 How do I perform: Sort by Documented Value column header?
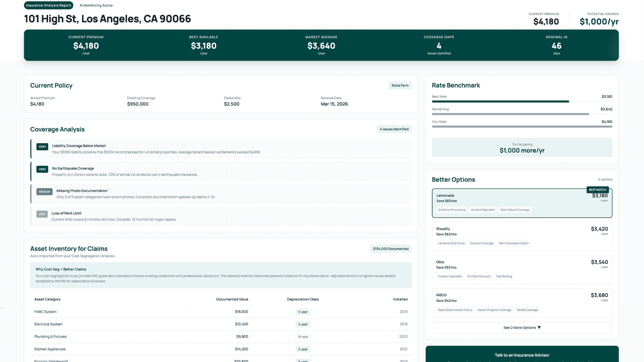(x=232, y=299)
